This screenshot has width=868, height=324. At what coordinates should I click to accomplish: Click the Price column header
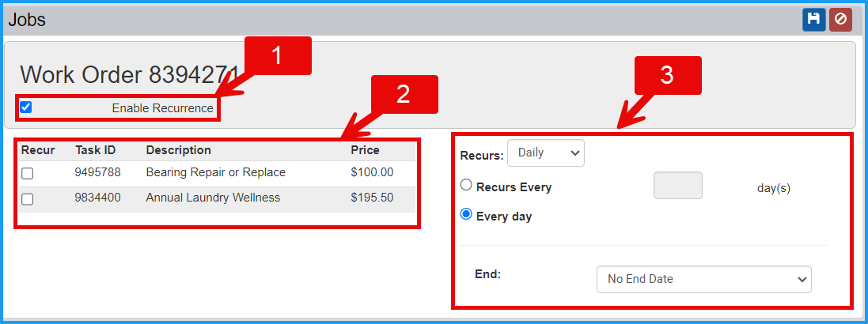pyautogui.click(x=366, y=150)
